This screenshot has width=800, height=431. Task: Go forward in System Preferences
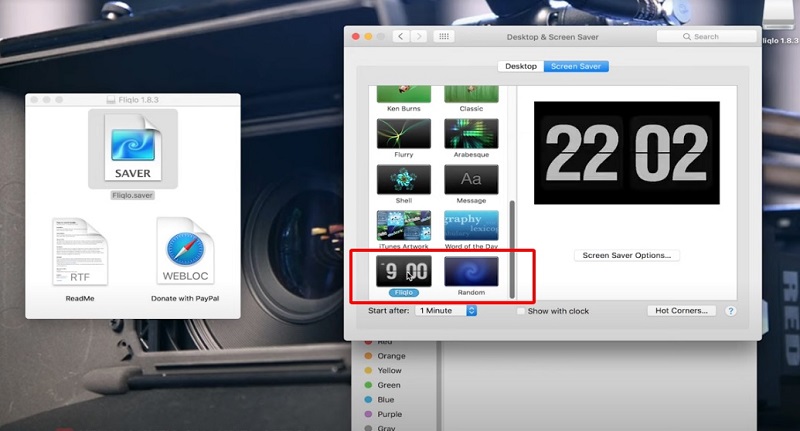click(419, 37)
